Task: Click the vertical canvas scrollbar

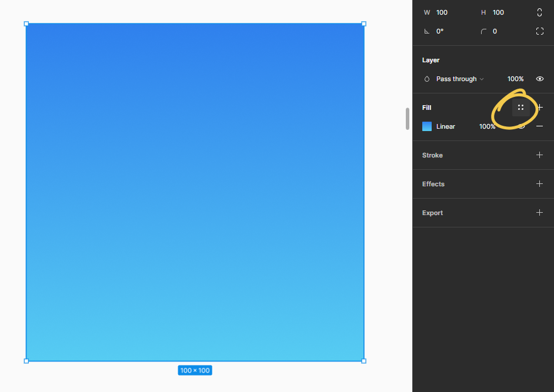Action: 407,119
